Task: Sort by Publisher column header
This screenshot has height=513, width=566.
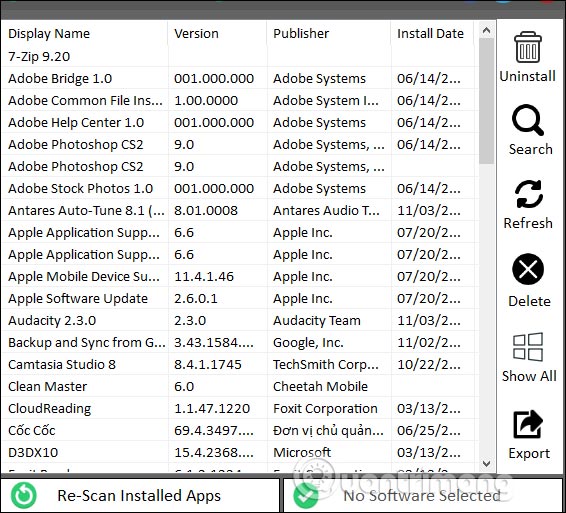Action: pyautogui.click(x=329, y=34)
